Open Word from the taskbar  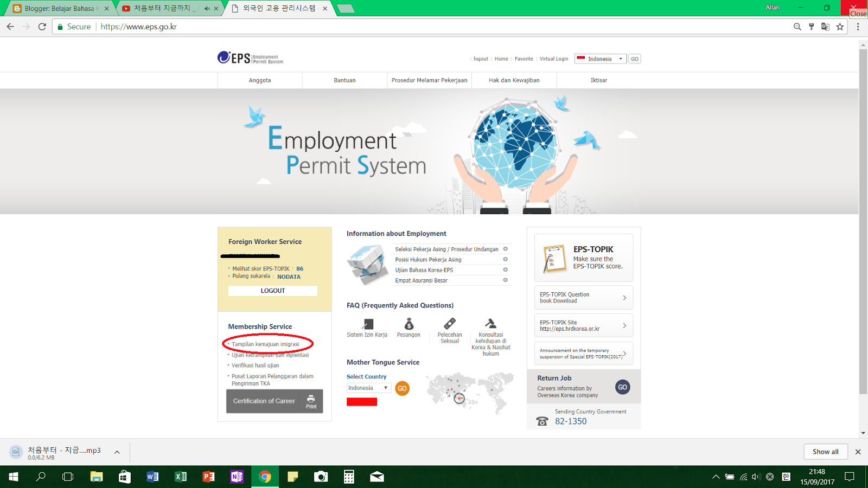pos(152,477)
